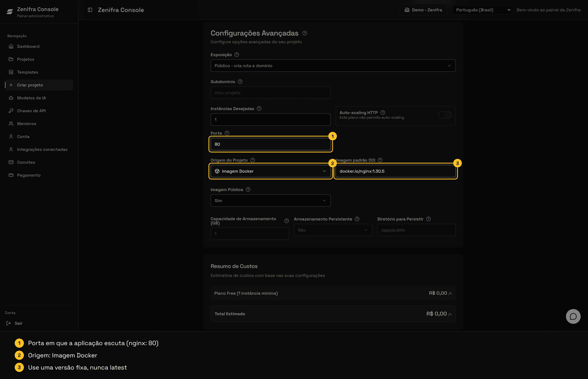Toggle the Auto-scaling HTTP switch
The width and height of the screenshot is (588, 379).
coord(445,115)
